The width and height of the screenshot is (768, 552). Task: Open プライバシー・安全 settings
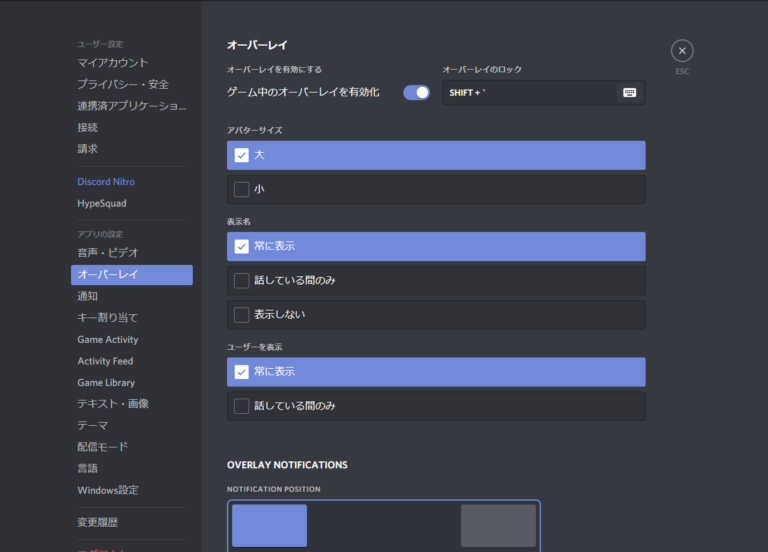coord(123,84)
